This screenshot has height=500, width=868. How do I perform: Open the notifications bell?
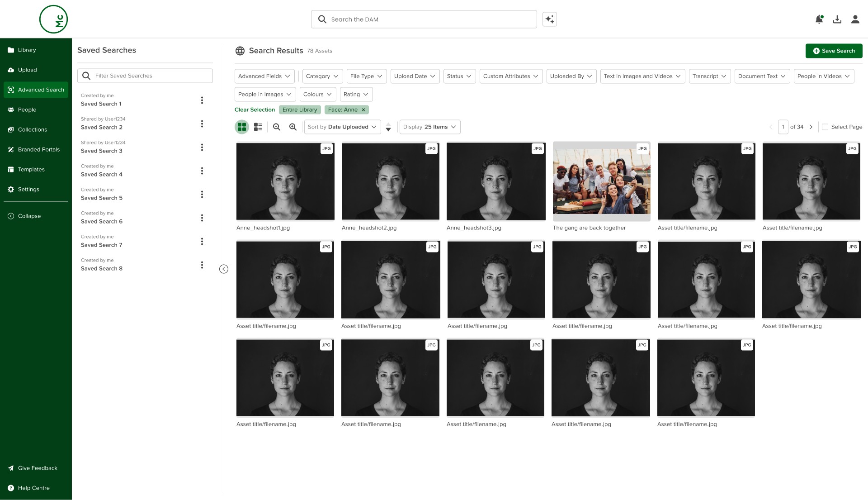pos(819,19)
